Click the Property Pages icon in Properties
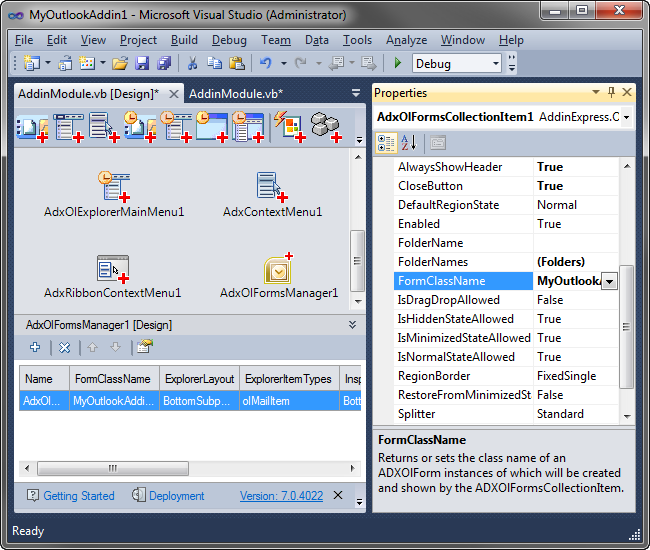 (x=438, y=143)
